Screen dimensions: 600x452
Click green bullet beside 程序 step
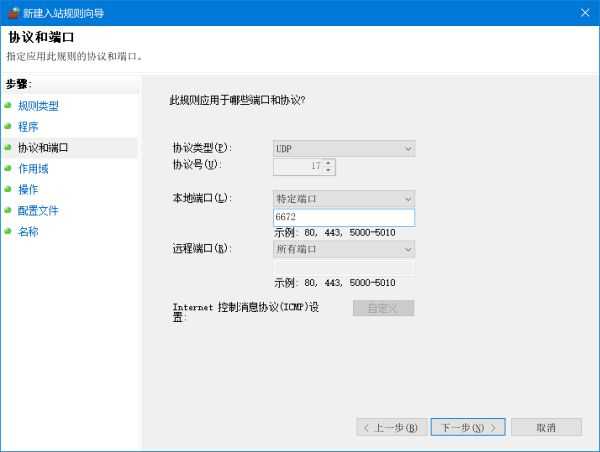[x=8, y=127]
